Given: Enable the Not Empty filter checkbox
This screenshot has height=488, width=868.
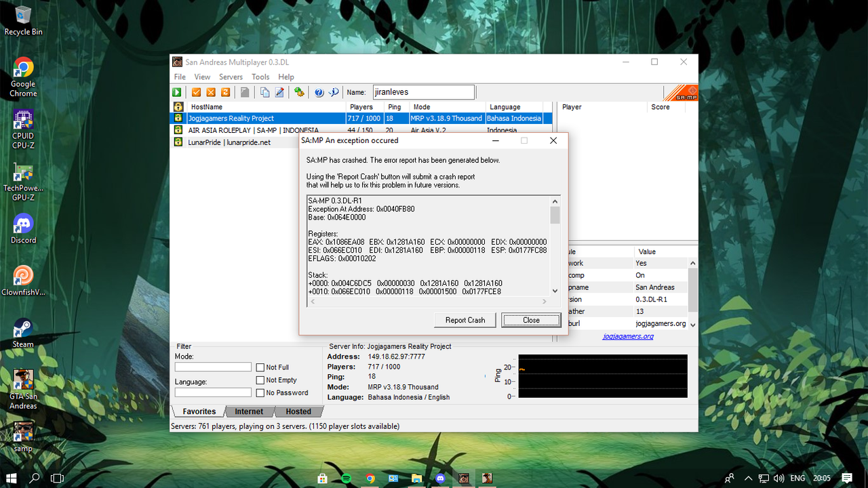Looking at the screenshot, I should point(260,380).
